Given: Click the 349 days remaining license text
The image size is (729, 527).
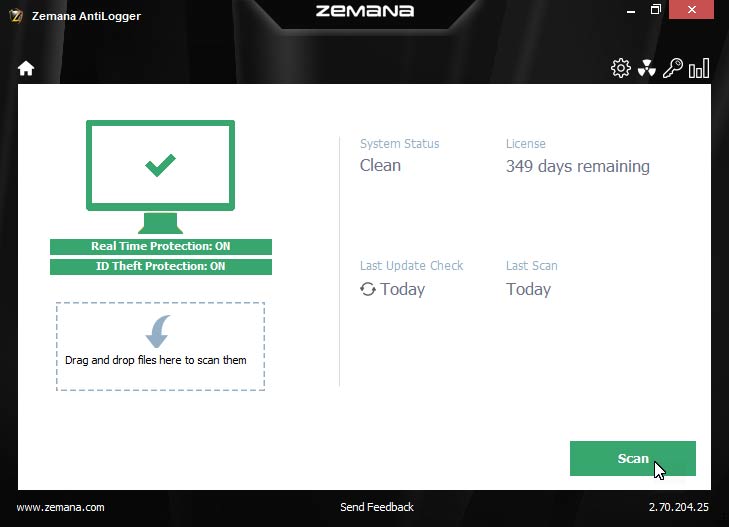Looking at the screenshot, I should (x=578, y=166).
